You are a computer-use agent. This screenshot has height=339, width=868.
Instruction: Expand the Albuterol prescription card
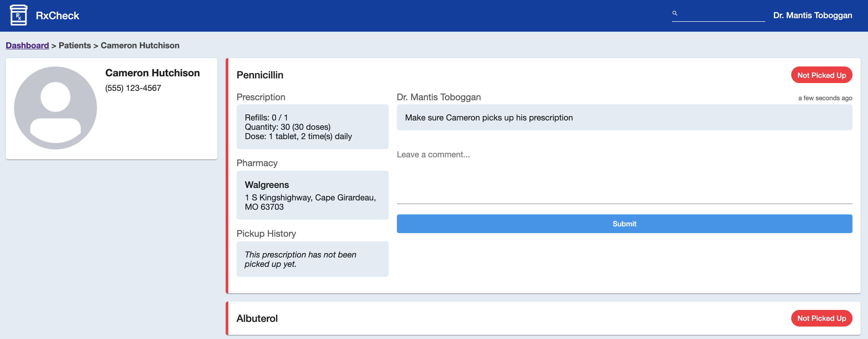point(257,318)
